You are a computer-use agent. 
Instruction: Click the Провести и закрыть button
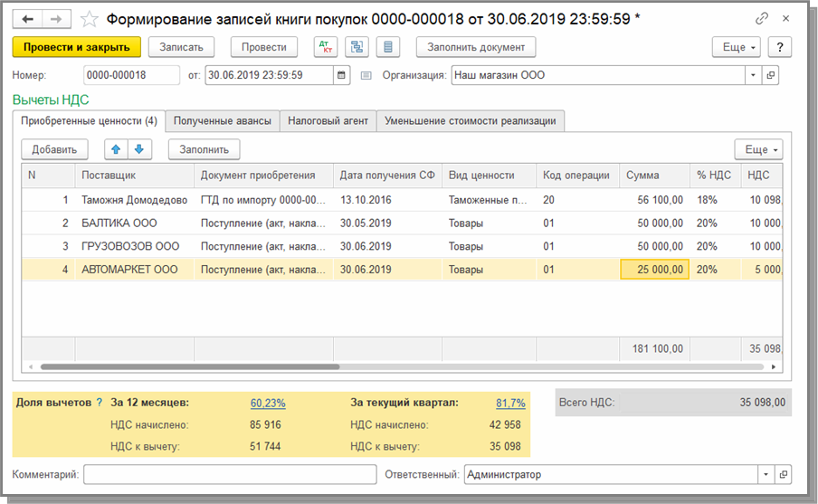tap(76, 47)
